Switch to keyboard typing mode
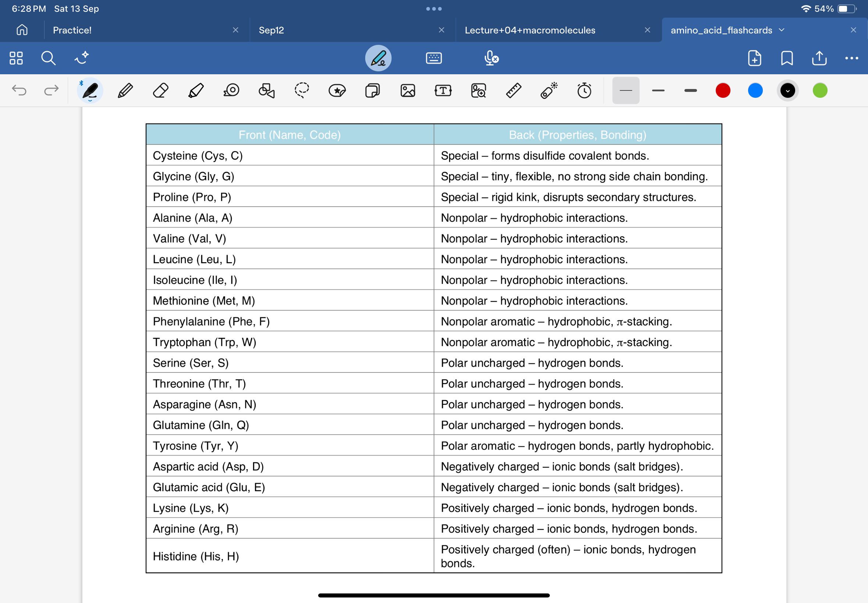868x603 pixels. coord(433,58)
